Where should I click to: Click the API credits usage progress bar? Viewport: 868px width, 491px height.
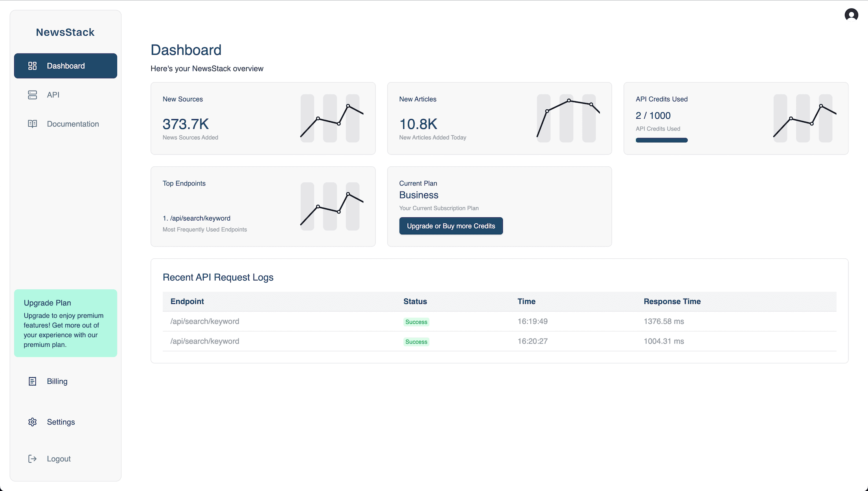click(662, 140)
